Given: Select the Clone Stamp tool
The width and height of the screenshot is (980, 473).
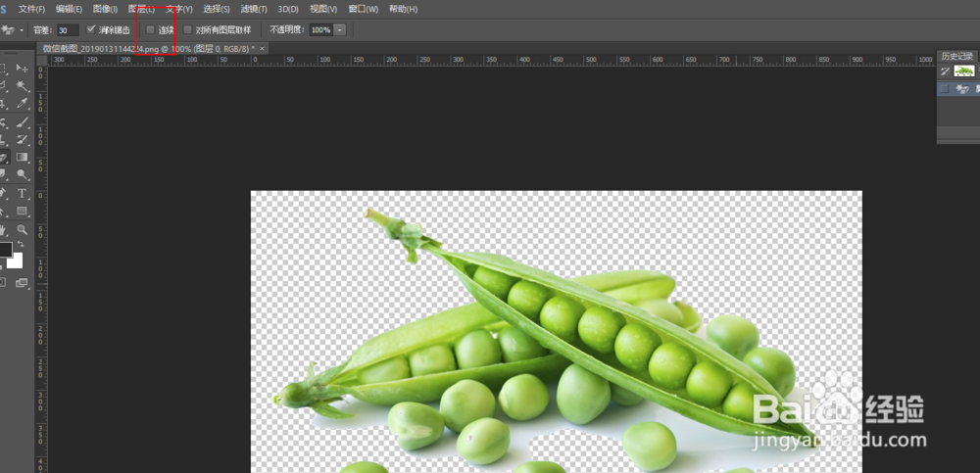Looking at the screenshot, I should [3, 139].
